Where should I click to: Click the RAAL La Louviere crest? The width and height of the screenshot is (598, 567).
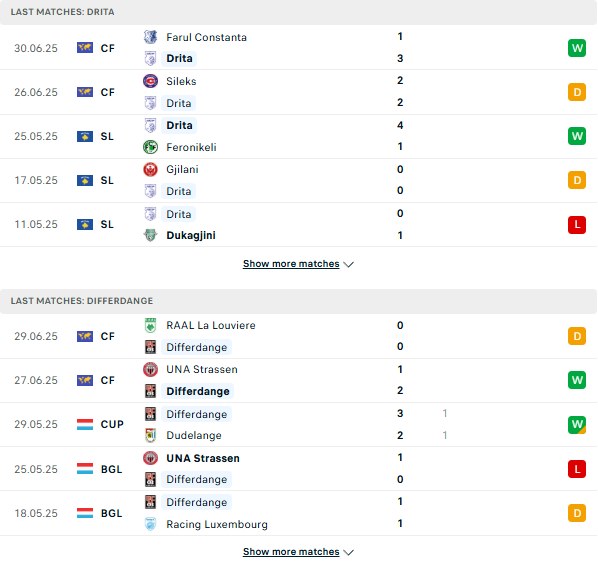click(150, 325)
